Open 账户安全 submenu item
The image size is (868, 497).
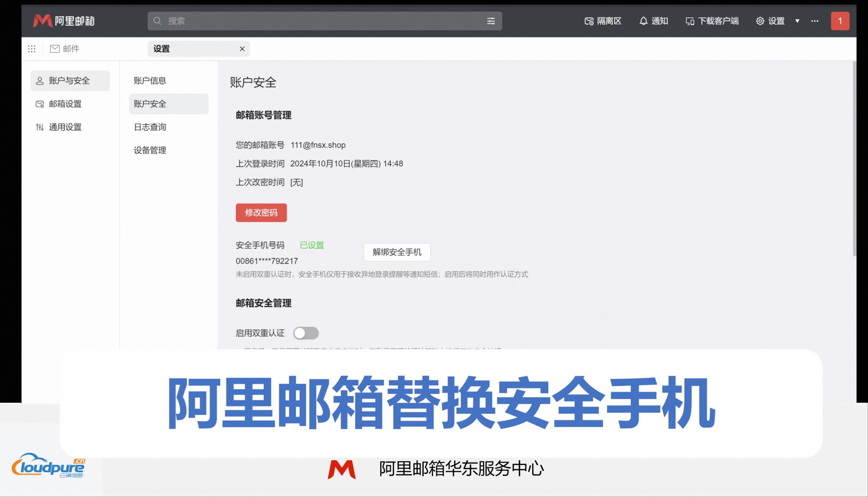tap(169, 104)
